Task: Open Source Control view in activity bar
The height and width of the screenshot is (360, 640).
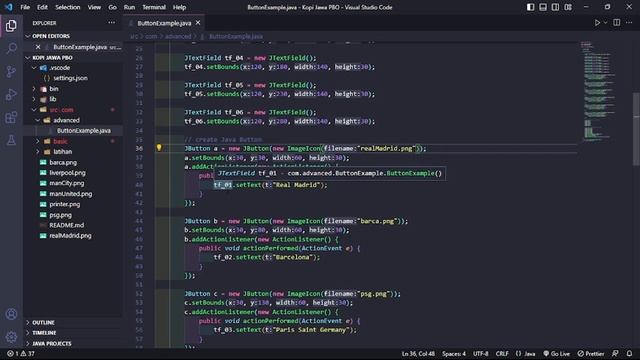Action: (x=11, y=71)
